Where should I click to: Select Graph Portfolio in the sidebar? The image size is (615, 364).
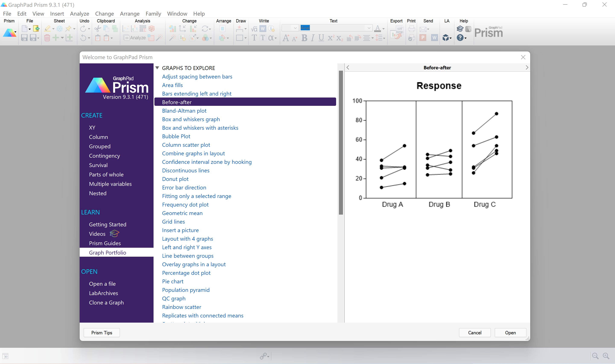[x=117, y=252]
